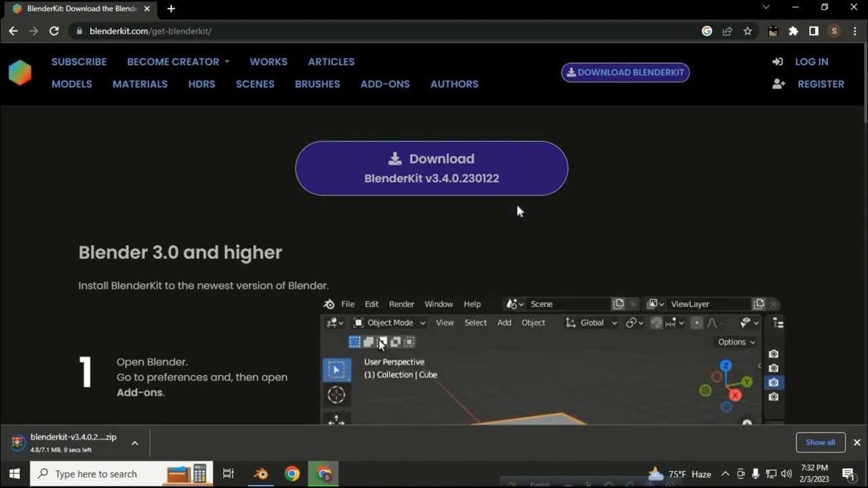Screen dimensions: 868x488
Task: Click the header Download BlenderKit button
Action: point(625,73)
